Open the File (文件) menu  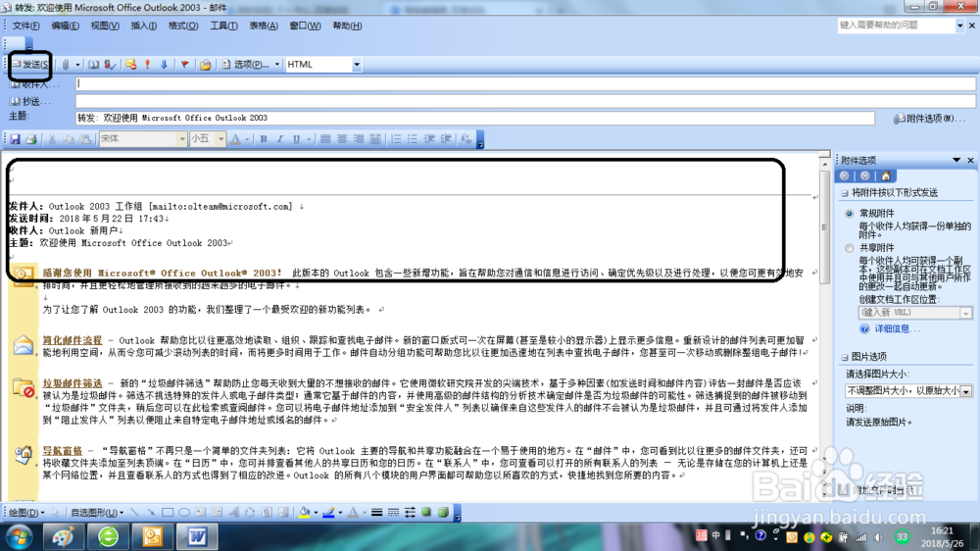point(25,25)
